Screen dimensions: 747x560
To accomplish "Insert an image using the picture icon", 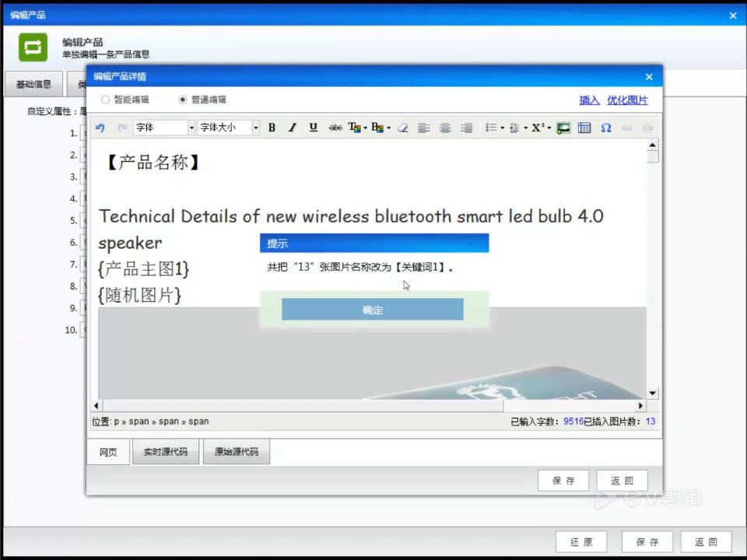I will [x=563, y=128].
